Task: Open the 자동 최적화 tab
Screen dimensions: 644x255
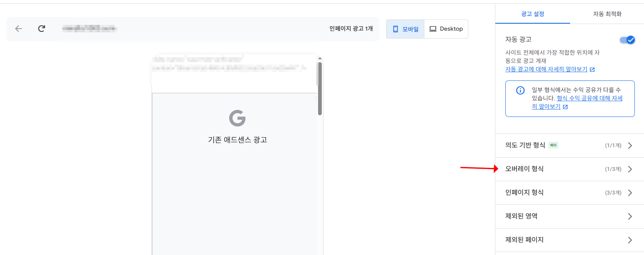Action: click(607, 14)
